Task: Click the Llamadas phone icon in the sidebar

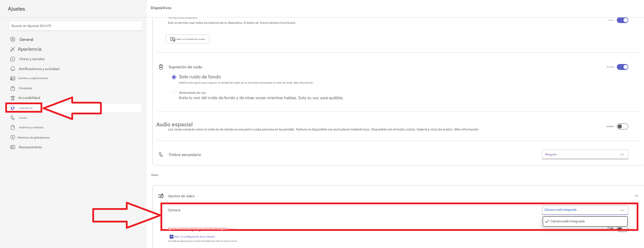Action: click(x=13, y=118)
